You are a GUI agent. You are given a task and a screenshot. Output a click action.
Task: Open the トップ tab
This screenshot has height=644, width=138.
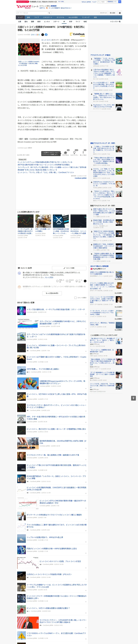[x=20, y=17]
